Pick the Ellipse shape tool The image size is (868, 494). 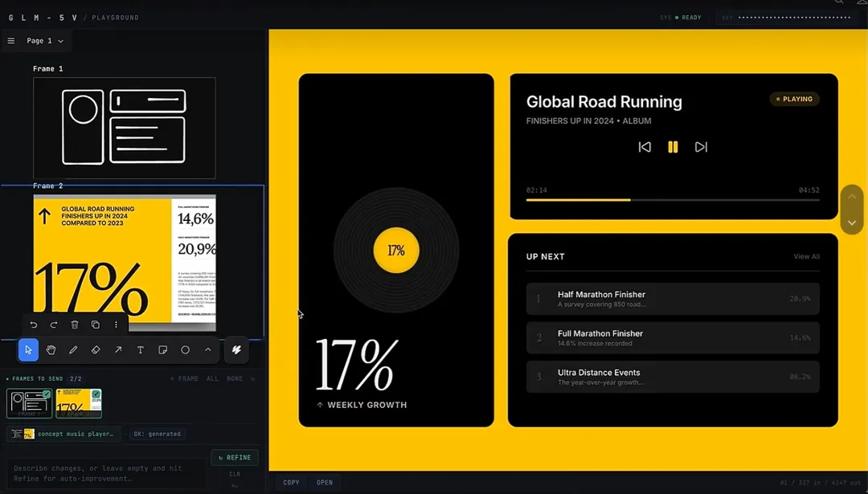(x=186, y=349)
